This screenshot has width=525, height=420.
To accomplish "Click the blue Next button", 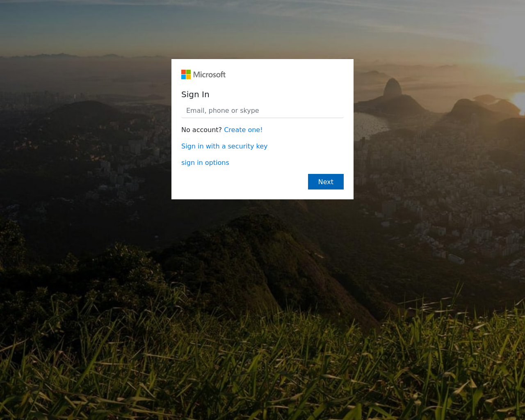I will [x=326, y=182].
